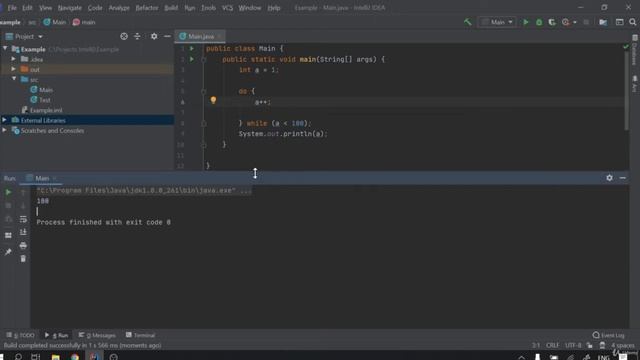Open the File menu
This screenshot has height=360, width=640.
coord(12,8)
